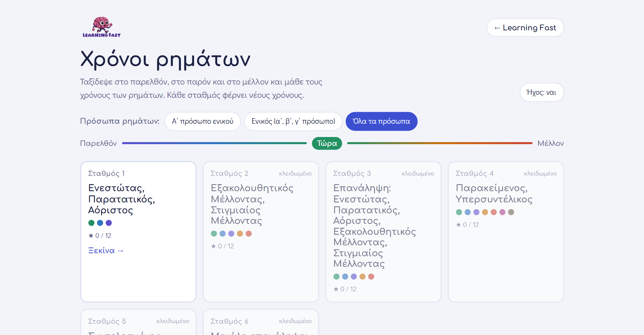This screenshot has height=335, width=644.
Task: Click κλειδωμένο label on Σταθμός 4
Action: (x=540, y=173)
